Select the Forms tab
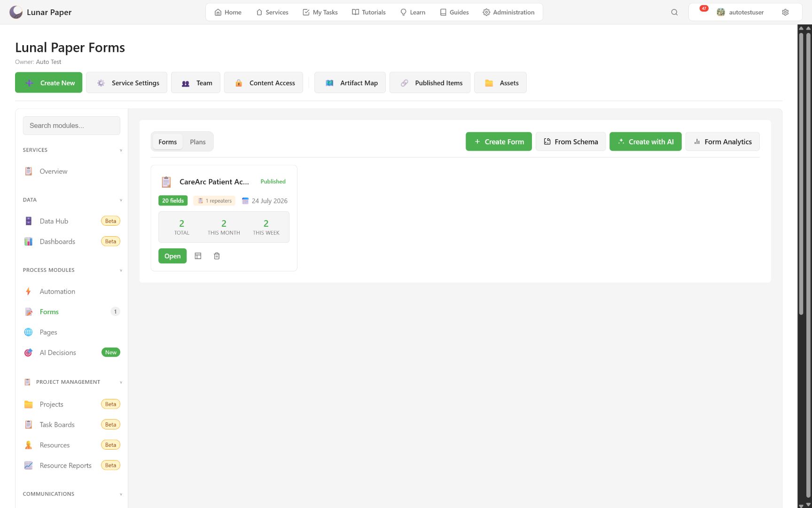The width and height of the screenshot is (812, 508). click(168, 142)
